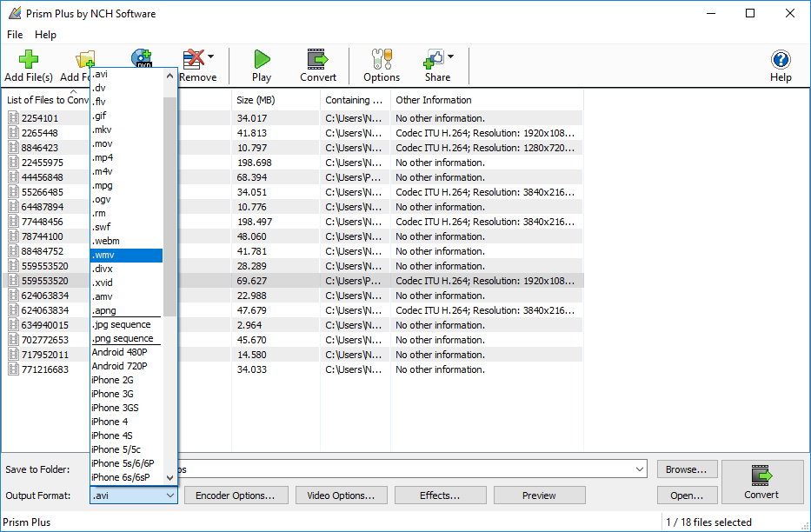Click the Browse... button
Image resolution: width=811 pixels, height=532 pixels.
(687, 469)
